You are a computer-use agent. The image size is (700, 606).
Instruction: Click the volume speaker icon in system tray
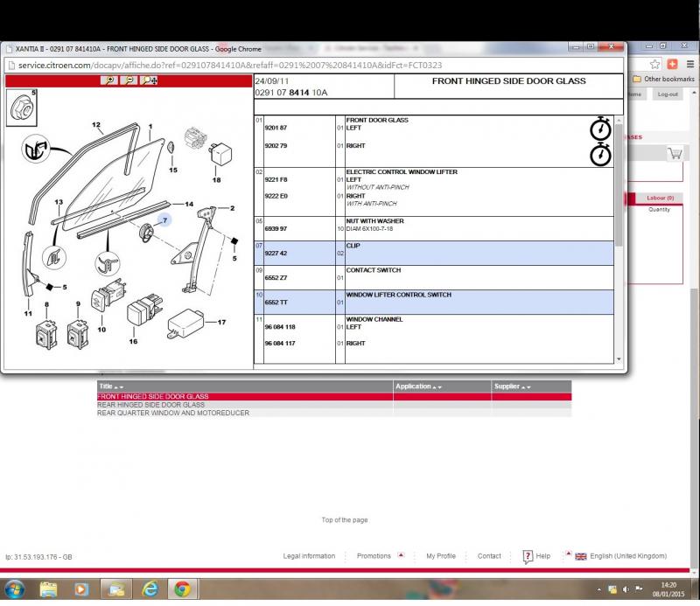click(x=626, y=589)
